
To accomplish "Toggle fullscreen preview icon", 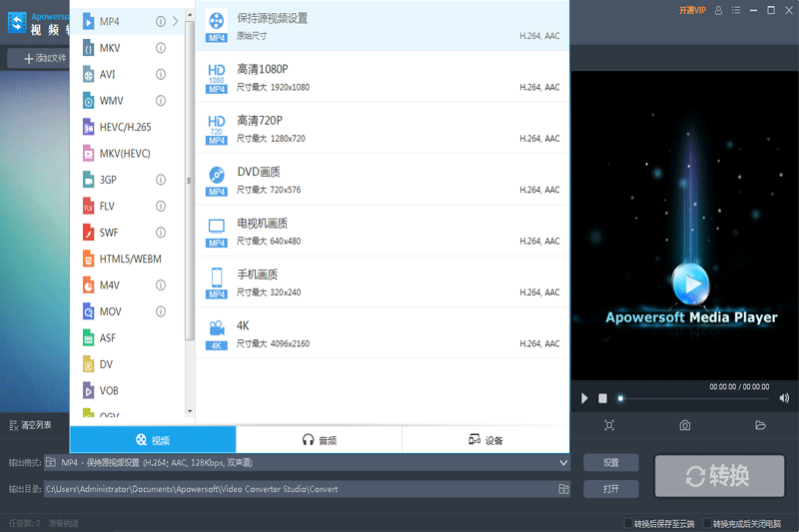I will click(609, 425).
